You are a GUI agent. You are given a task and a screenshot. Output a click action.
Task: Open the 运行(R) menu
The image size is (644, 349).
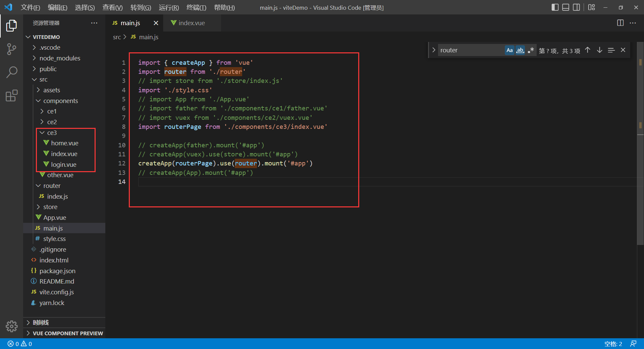(169, 7)
